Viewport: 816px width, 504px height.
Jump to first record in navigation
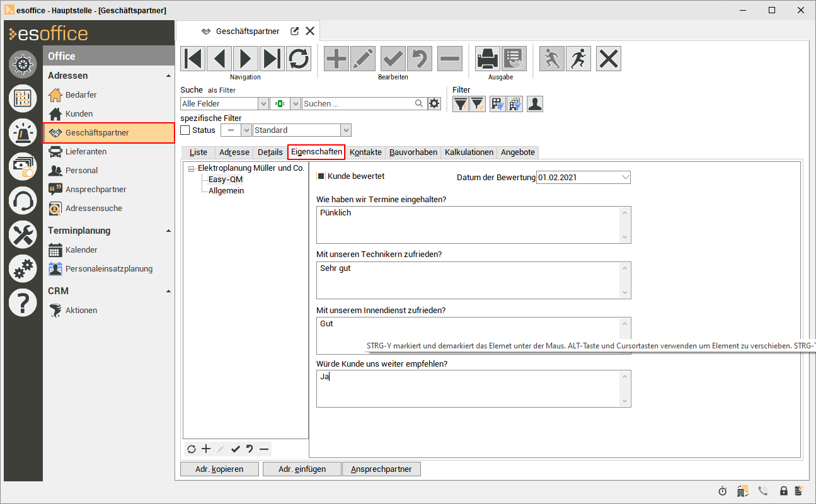(193, 59)
